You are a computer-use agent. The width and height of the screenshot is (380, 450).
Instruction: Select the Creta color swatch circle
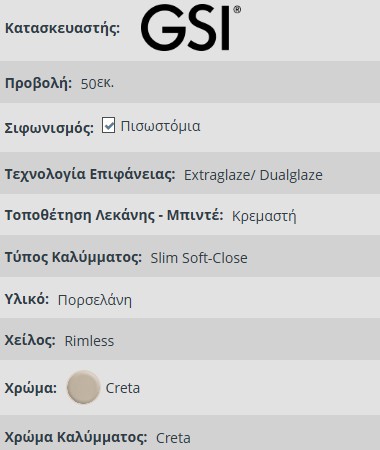tap(83, 387)
